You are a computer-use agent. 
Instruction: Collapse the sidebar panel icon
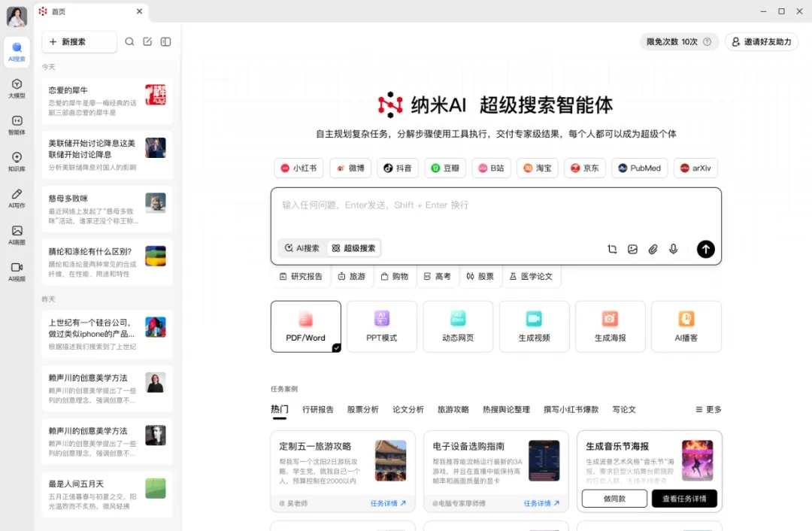point(165,41)
